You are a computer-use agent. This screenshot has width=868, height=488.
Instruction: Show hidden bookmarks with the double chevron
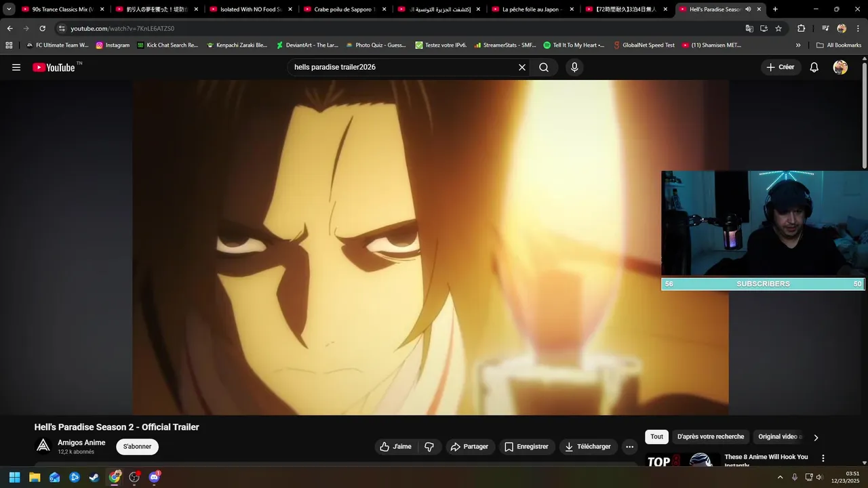[x=798, y=45]
